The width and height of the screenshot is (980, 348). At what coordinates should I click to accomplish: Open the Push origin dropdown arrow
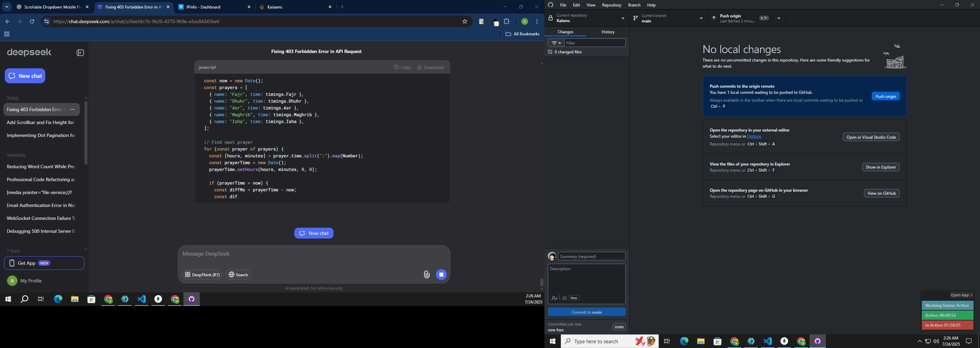point(779,18)
